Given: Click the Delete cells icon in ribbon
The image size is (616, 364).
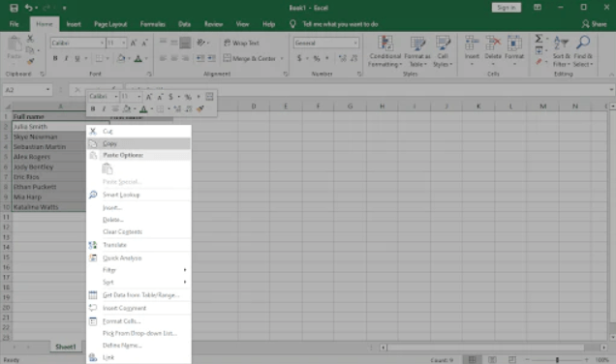Looking at the screenshot, I should tap(493, 43).
